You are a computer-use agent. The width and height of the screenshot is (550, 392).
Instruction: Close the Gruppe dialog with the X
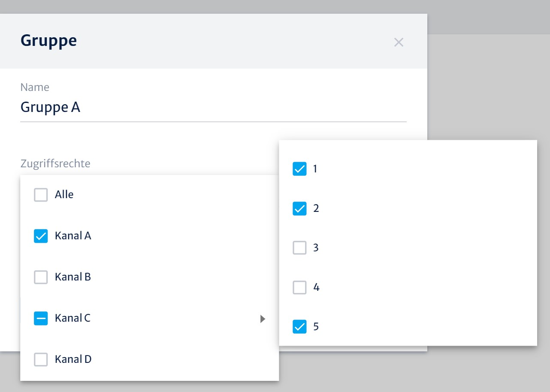point(399,42)
